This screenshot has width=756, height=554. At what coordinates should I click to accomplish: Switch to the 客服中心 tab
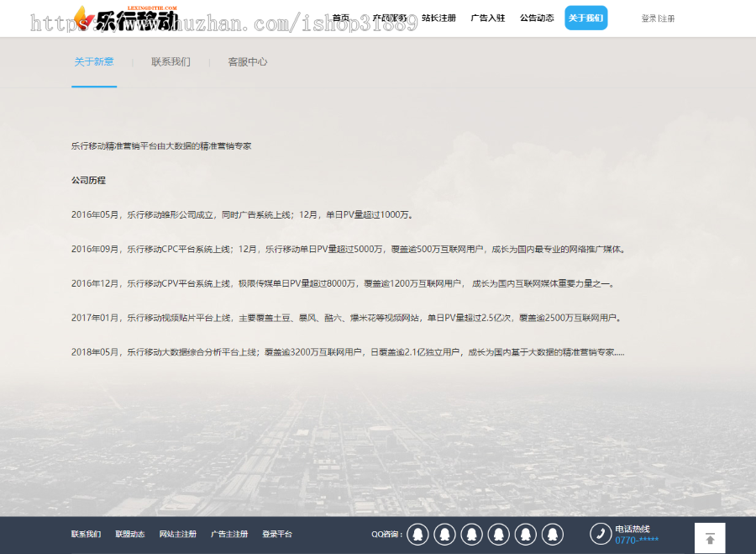click(x=247, y=61)
